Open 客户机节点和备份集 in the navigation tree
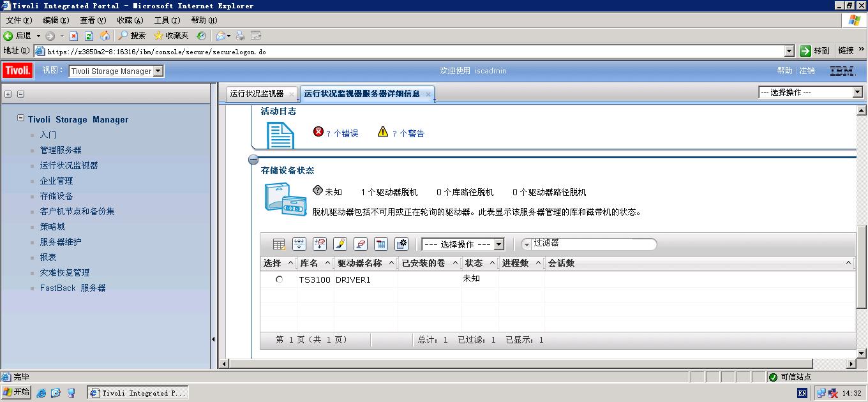This screenshot has height=402, width=868. click(x=77, y=211)
